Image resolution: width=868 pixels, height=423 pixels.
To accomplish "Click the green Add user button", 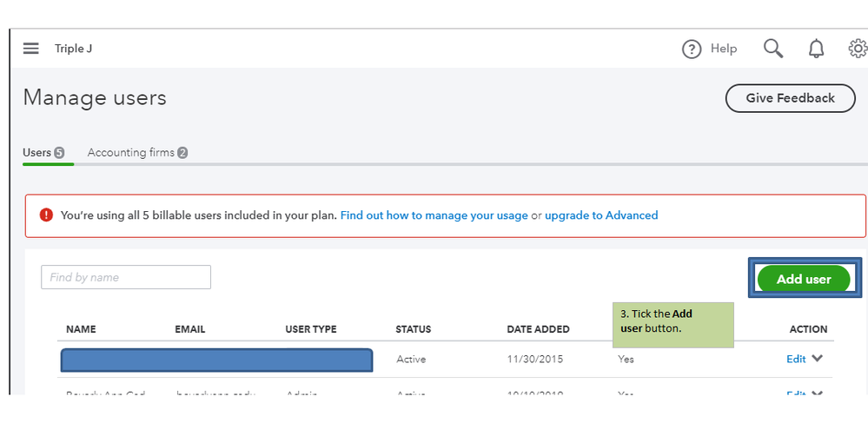I will [804, 279].
